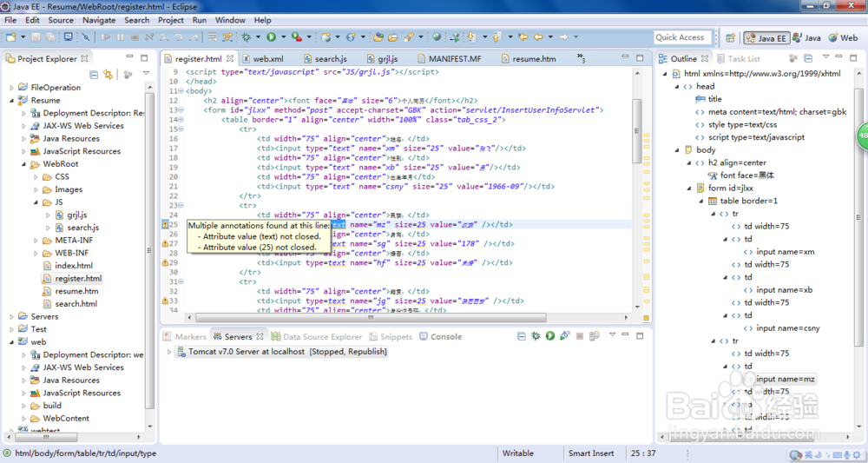The height and width of the screenshot is (463, 868).
Task: Collapse the Resume project
Action: click(x=11, y=100)
